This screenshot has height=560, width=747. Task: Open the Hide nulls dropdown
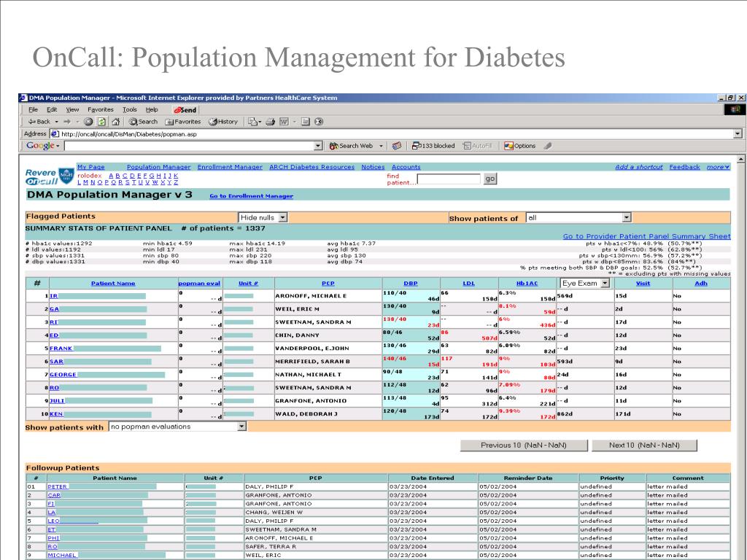pyautogui.click(x=263, y=217)
